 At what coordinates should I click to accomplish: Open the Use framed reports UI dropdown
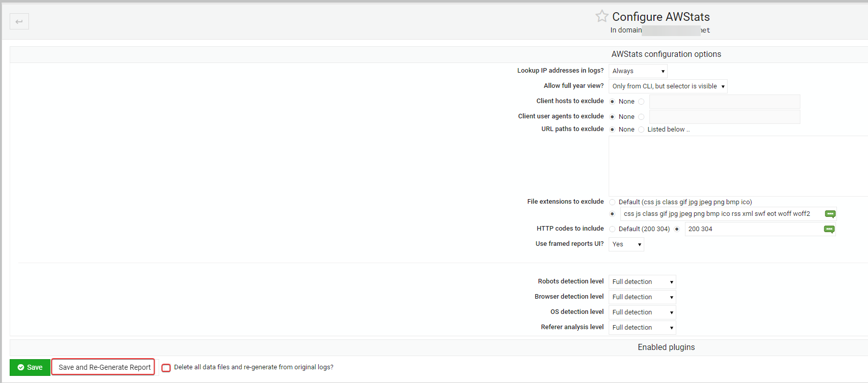click(626, 244)
